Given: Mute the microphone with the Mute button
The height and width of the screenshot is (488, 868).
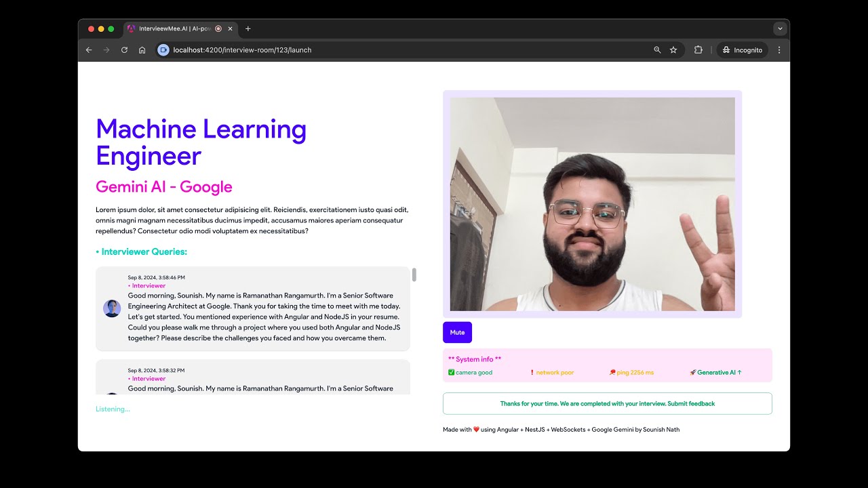Looking at the screenshot, I should [457, 332].
